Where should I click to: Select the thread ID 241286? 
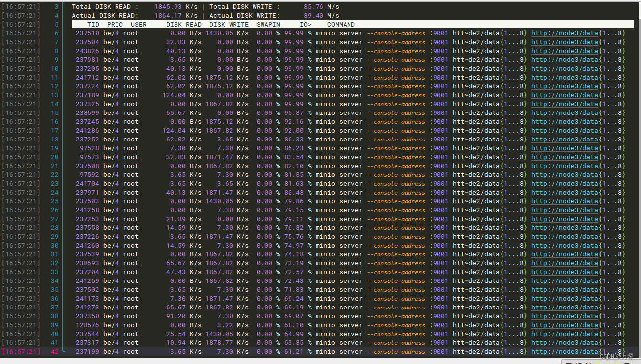point(87,131)
